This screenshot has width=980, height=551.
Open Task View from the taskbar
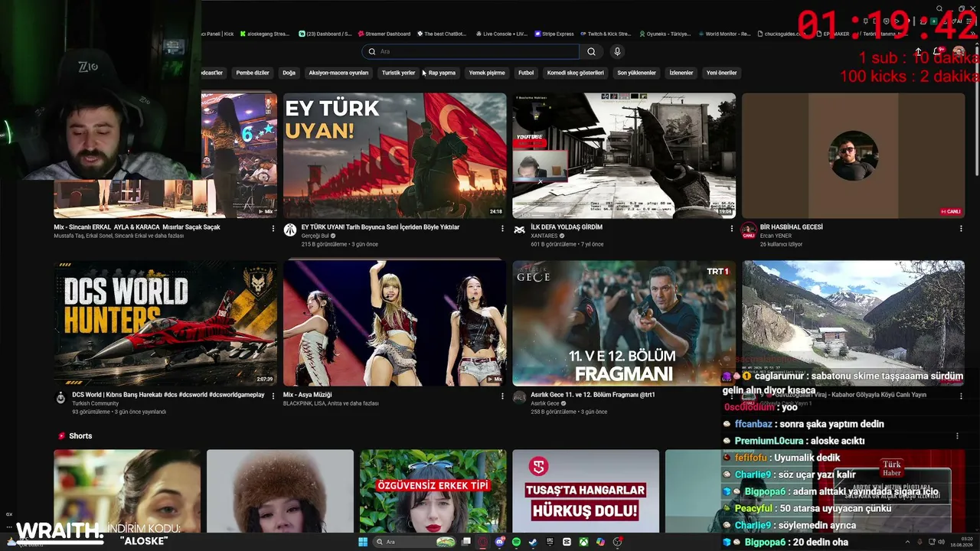pyautogui.click(x=465, y=542)
